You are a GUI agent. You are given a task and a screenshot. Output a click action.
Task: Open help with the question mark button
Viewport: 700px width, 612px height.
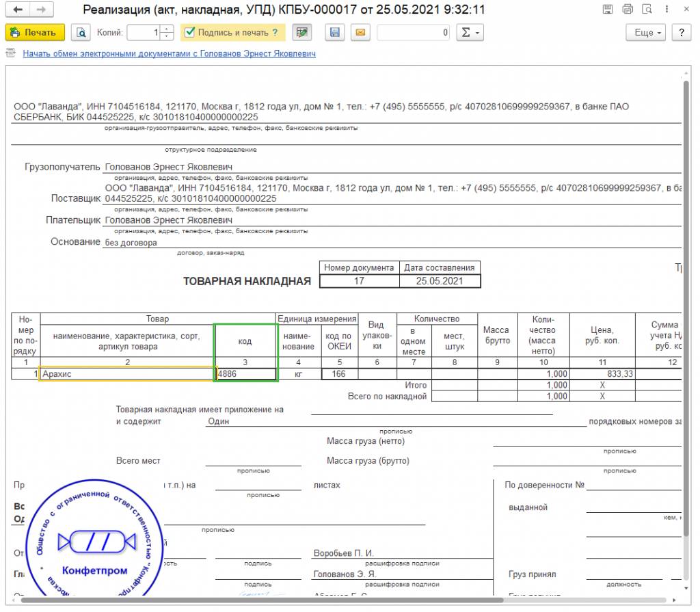(682, 33)
